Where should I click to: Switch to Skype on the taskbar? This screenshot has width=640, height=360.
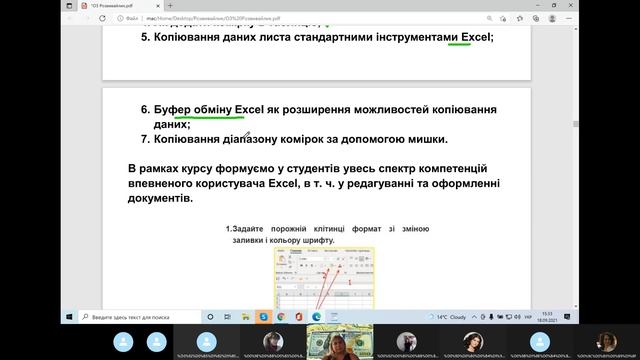coord(264,317)
